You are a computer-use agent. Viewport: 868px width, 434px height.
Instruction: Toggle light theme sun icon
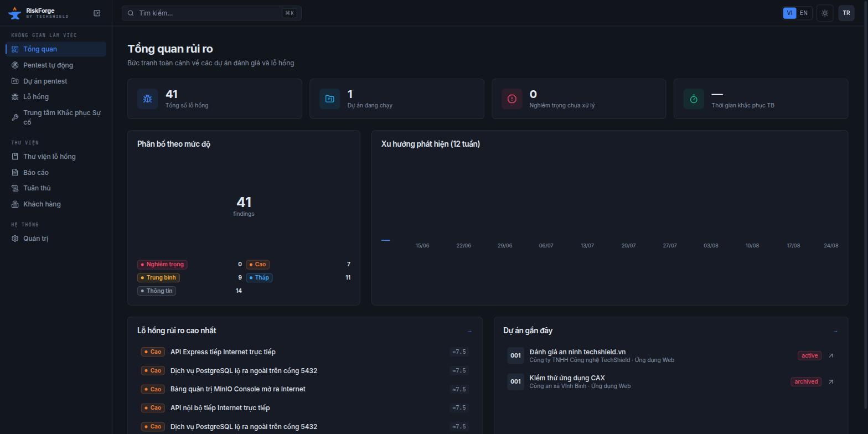point(825,13)
